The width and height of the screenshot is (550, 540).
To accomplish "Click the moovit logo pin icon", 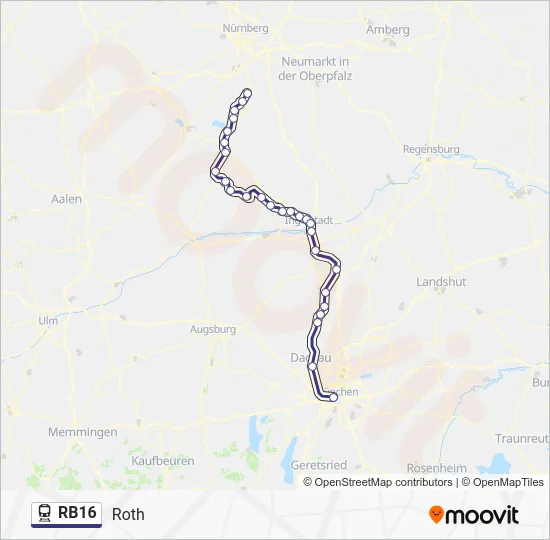I will (436, 514).
